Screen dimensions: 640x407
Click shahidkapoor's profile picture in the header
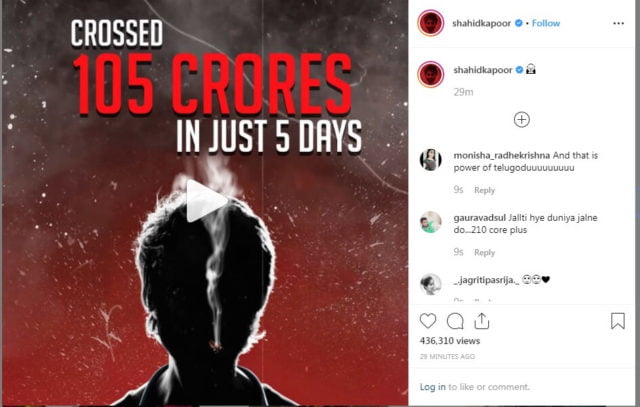[x=431, y=23]
